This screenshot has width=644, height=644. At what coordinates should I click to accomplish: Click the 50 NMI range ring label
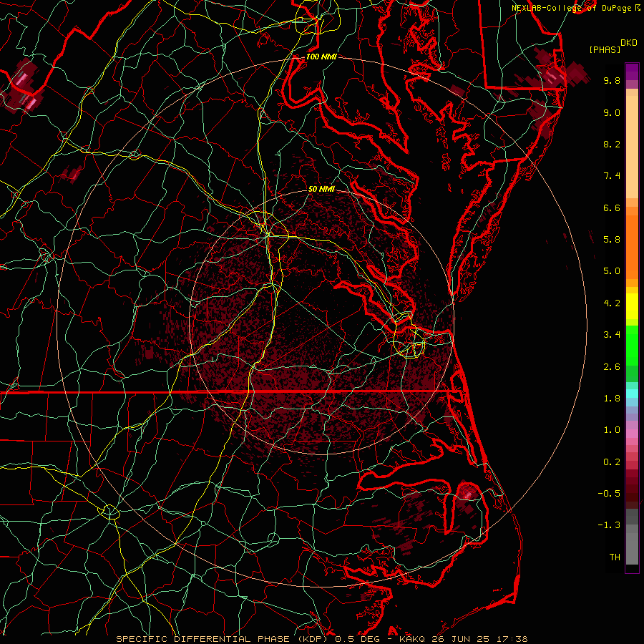click(321, 189)
